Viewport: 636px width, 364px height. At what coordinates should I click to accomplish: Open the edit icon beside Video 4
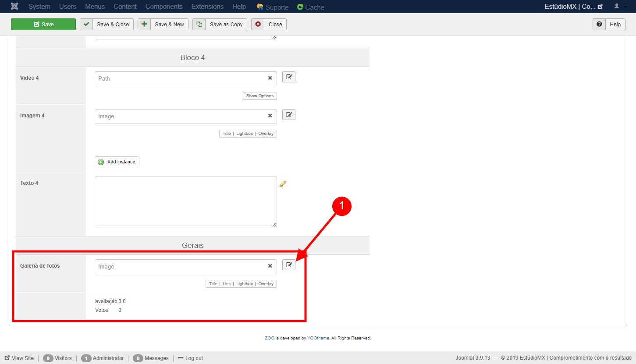288,77
